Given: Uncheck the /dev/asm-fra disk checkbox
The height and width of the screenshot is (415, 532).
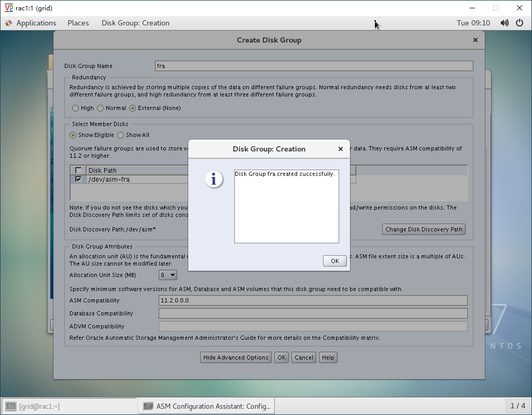Looking at the screenshot, I should 78,179.
